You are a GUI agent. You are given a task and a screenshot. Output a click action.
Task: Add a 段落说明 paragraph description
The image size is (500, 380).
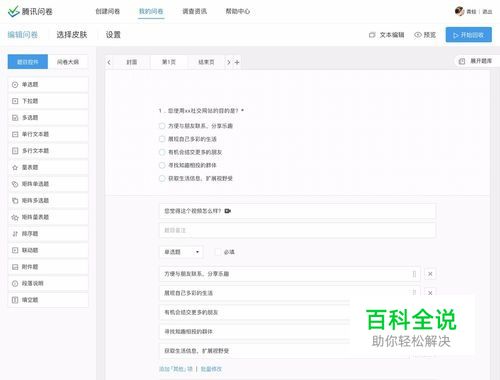click(48, 283)
